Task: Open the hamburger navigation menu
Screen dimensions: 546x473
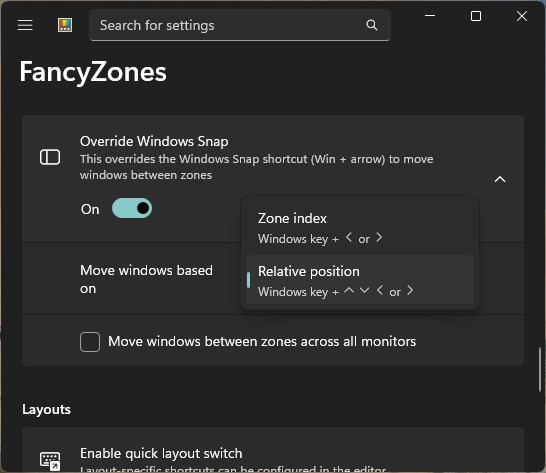Action: (x=25, y=25)
